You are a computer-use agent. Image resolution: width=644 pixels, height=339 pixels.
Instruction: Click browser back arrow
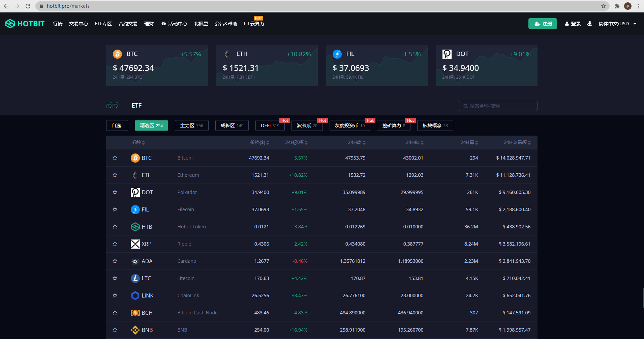[x=6, y=6]
